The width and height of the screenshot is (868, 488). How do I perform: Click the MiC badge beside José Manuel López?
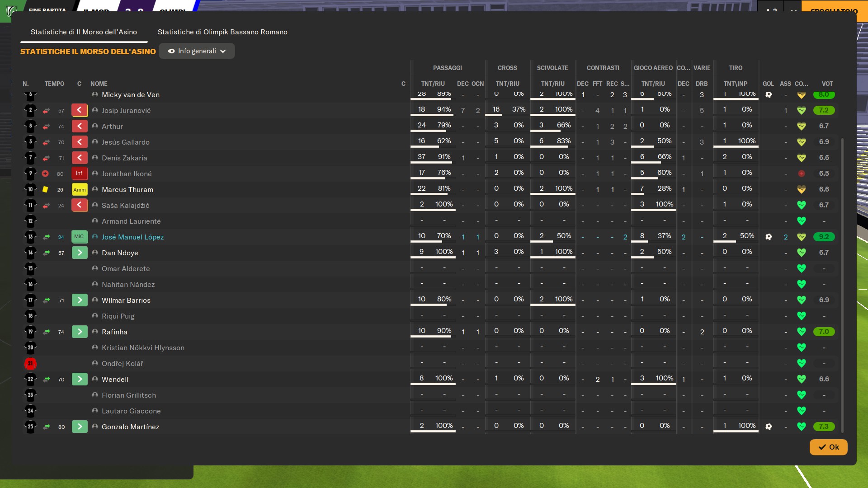pos(80,237)
